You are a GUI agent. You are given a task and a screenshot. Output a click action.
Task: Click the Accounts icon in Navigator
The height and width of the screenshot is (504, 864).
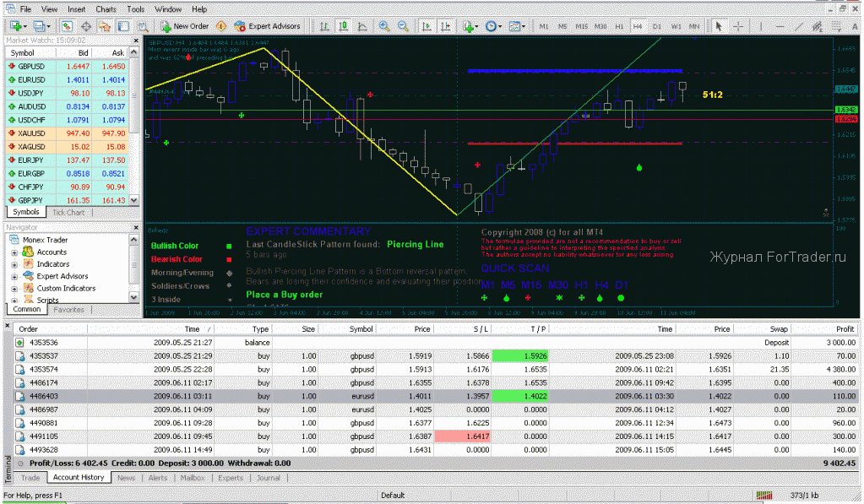[x=29, y=252]
